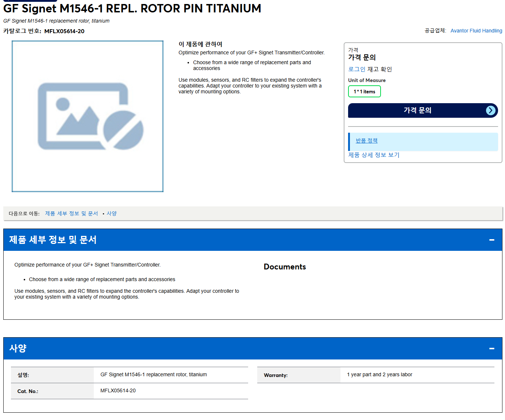Click the Warranty value in specifications
Image resolution: width=505 pixels, height=420 pixels.
(379, 374)
